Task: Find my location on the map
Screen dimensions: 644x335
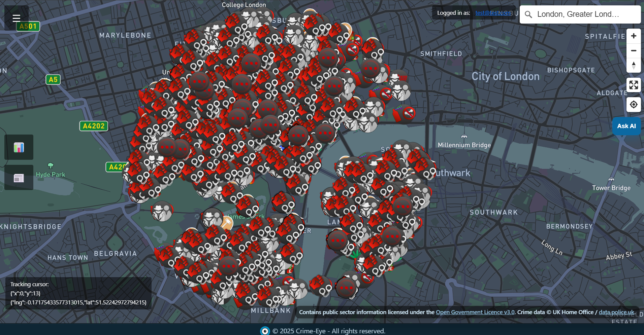Action: tap(633, 105)
